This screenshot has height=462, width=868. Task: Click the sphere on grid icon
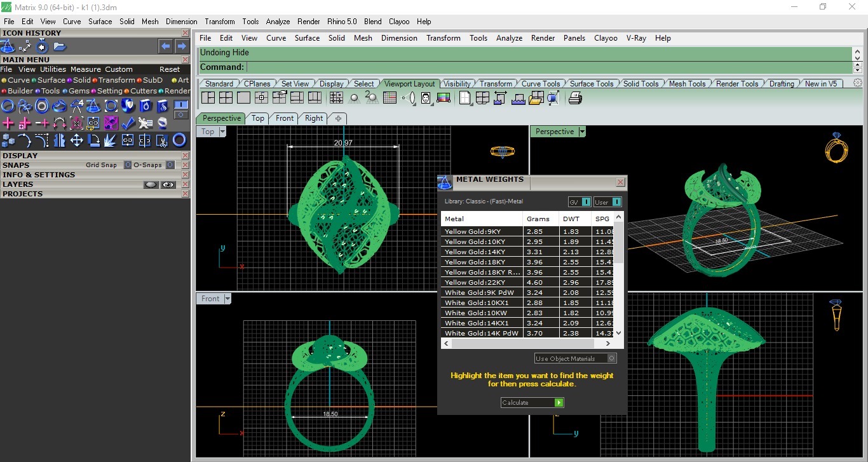click(x=354, y=98)
